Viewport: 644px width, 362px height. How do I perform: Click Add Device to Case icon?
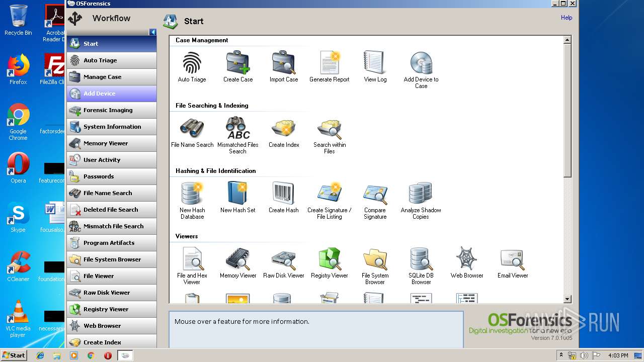point(421,63)
